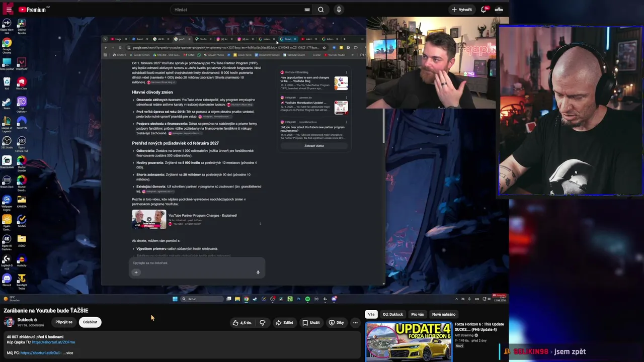Click the Riot Client desktop icon
This screenshot has height=362, width=644.
click(22, 84)
